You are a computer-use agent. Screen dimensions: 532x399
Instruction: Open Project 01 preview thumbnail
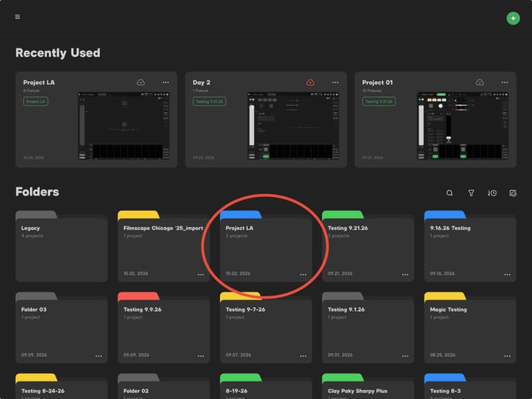pos(462,126)
